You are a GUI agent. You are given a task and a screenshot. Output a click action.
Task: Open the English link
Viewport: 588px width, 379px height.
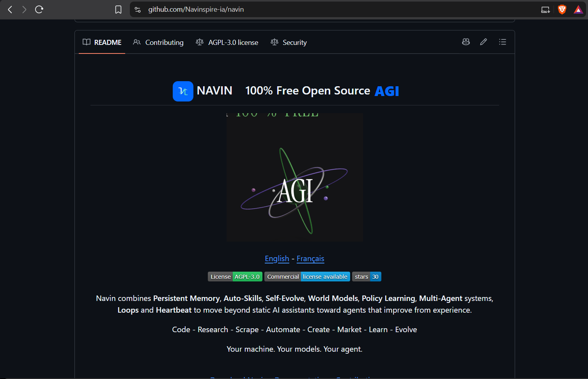[x=277, y=258]
